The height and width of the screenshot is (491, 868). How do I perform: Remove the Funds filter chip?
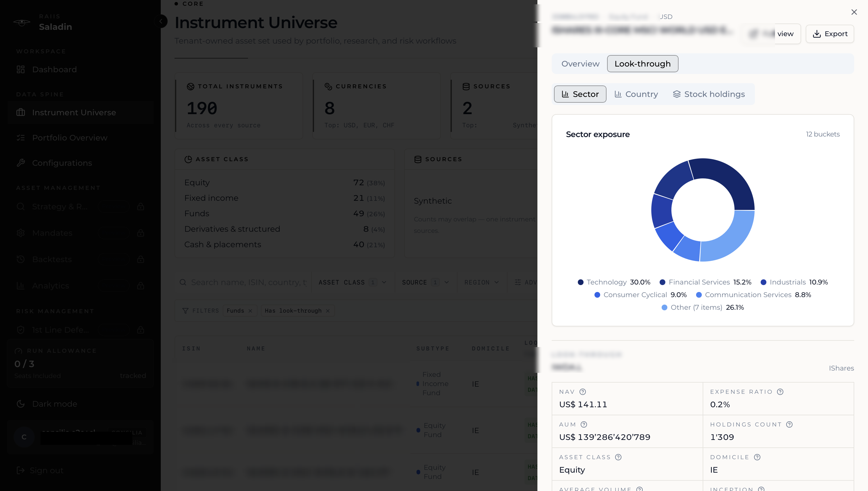(x=250, y=311)
